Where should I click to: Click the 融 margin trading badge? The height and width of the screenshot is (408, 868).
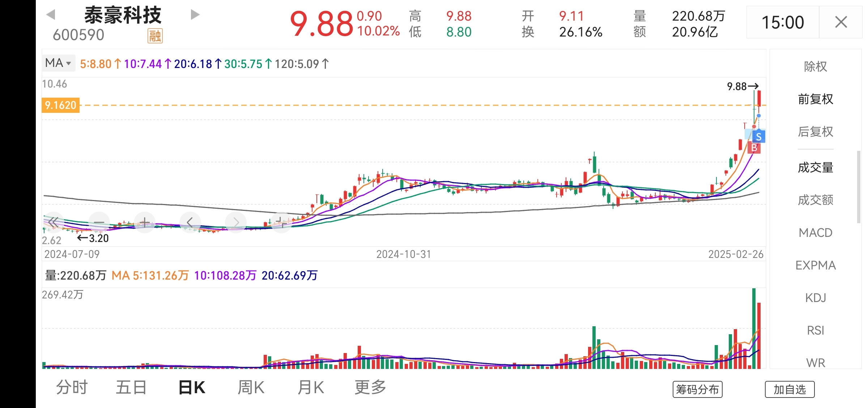155,36
